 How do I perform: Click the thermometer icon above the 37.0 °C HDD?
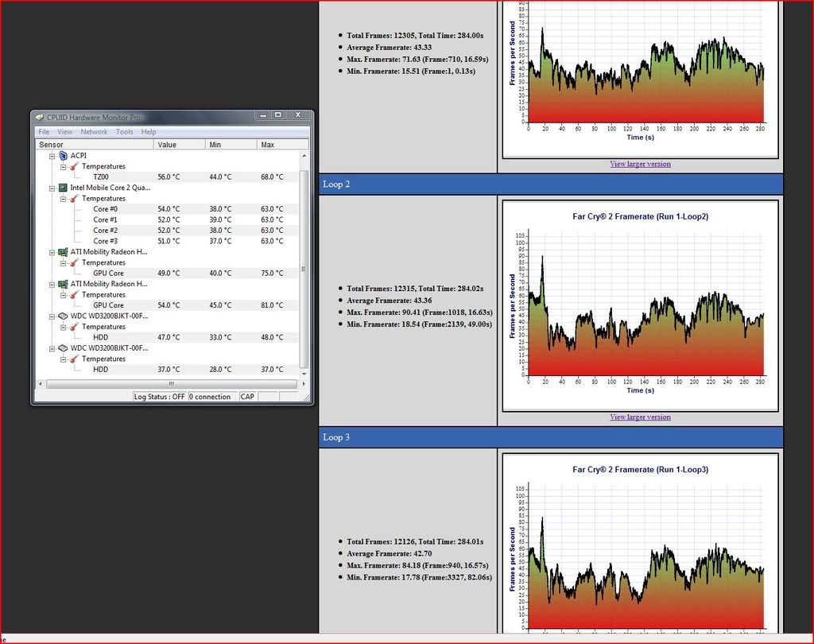[74, 359]
